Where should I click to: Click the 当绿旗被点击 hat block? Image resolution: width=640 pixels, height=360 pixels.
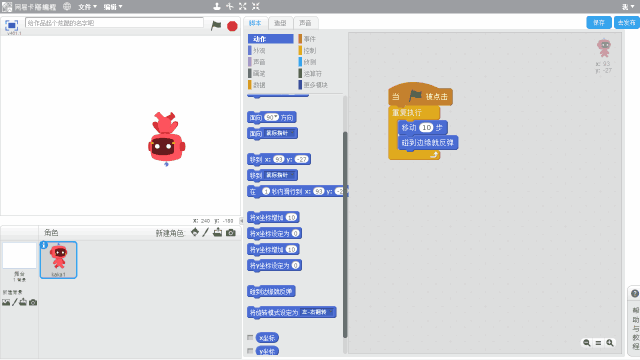(420, 96)
